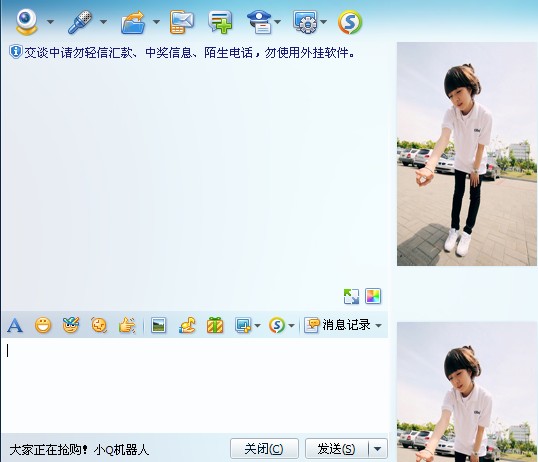Viewport: 538px width, 462px height.
Task: Click the pointing hand icon in the input toolbar
Action: click(x=127, y=325)
